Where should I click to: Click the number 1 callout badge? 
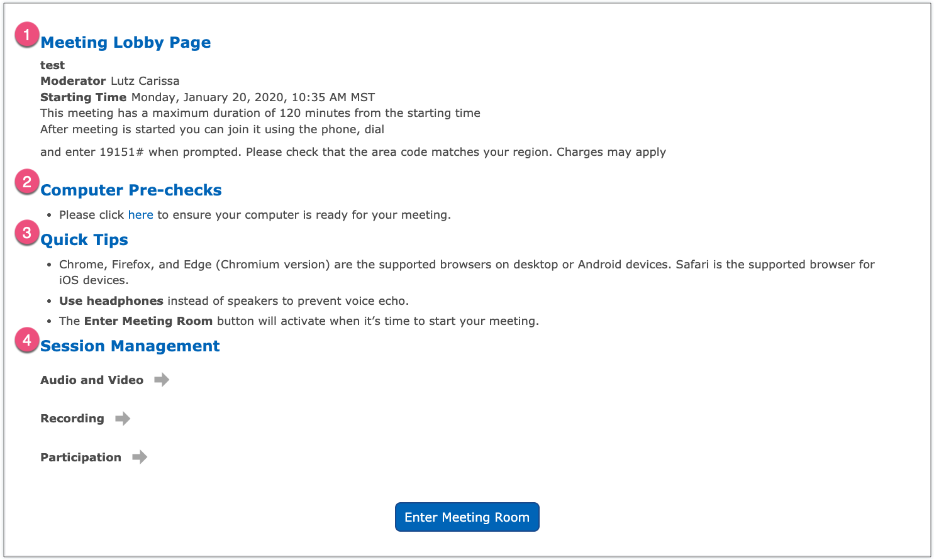27,35
